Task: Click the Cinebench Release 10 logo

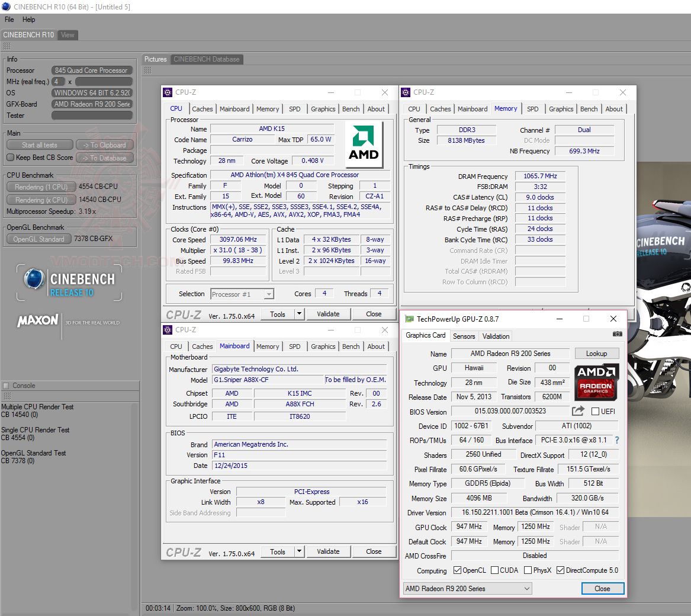Action: point(69,283)
